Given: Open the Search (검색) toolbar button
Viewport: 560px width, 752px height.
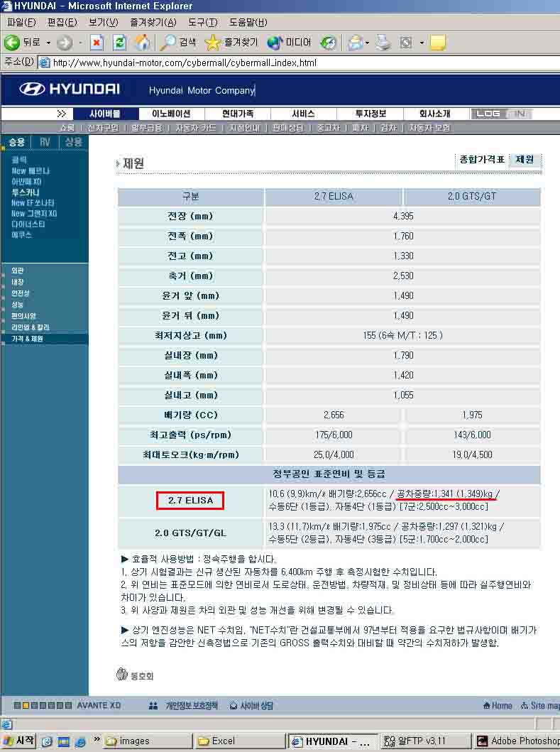Looking at the screenshot, I should click(x=178, y=43).
